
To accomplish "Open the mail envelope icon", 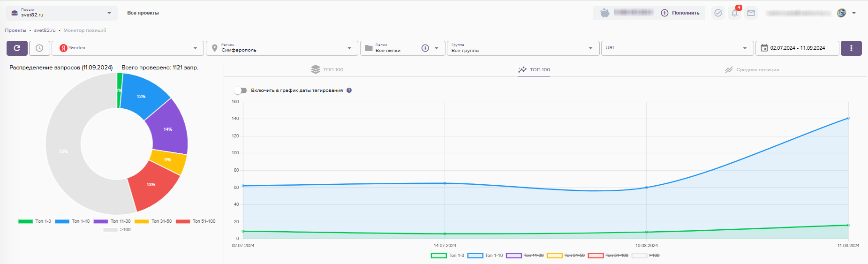I will (x=751, y=13).
